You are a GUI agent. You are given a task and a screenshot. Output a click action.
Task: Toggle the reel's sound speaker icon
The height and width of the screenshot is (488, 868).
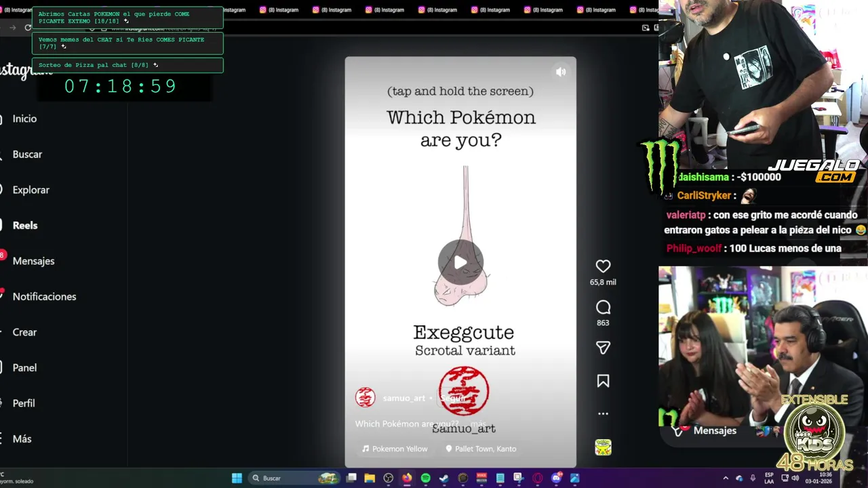[x=561, y=72]
